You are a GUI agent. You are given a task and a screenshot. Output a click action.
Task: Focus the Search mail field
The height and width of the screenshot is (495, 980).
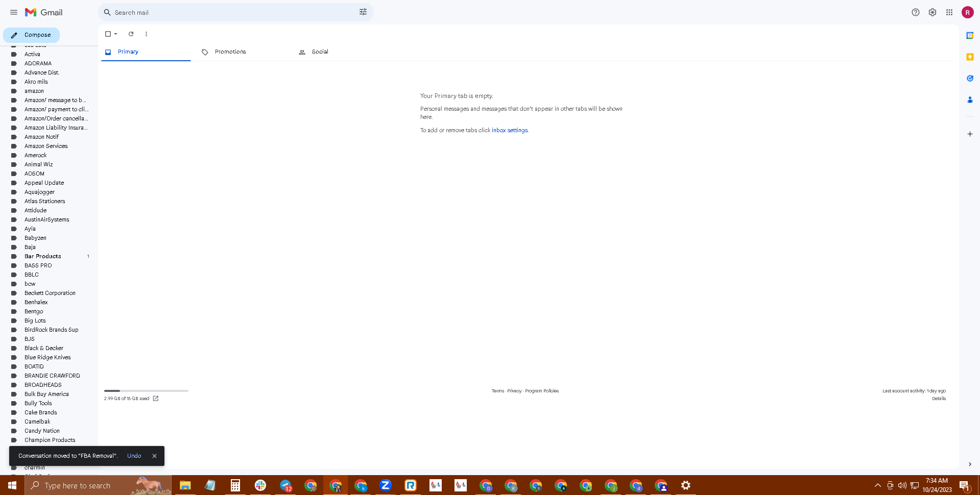pos(235,12)
